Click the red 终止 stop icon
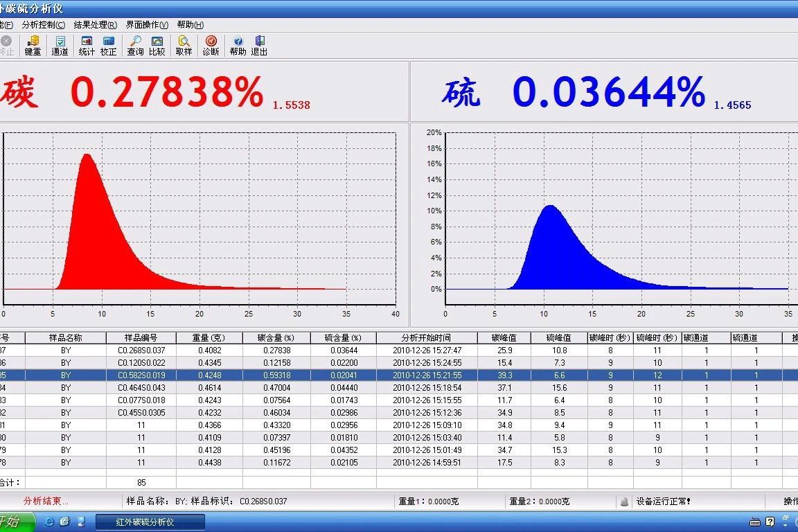The height and width of the screenshot is (532, 798). click(x=6, y=45)
